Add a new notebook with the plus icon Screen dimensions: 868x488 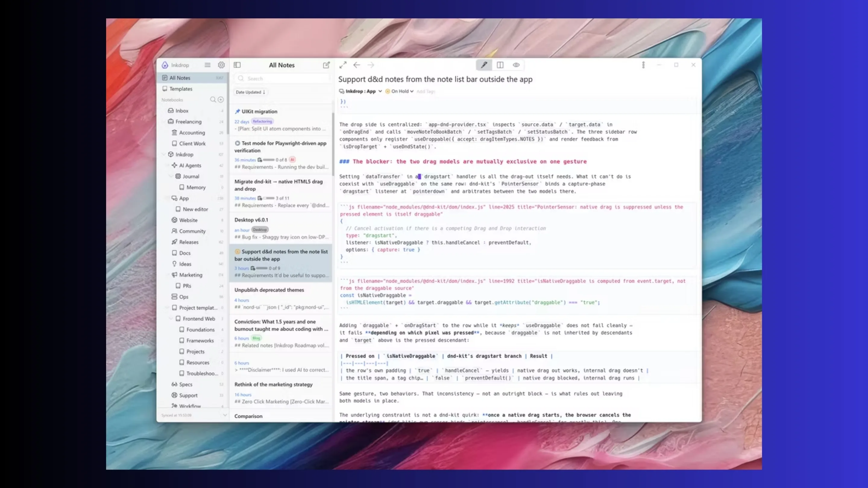point(221,100)
